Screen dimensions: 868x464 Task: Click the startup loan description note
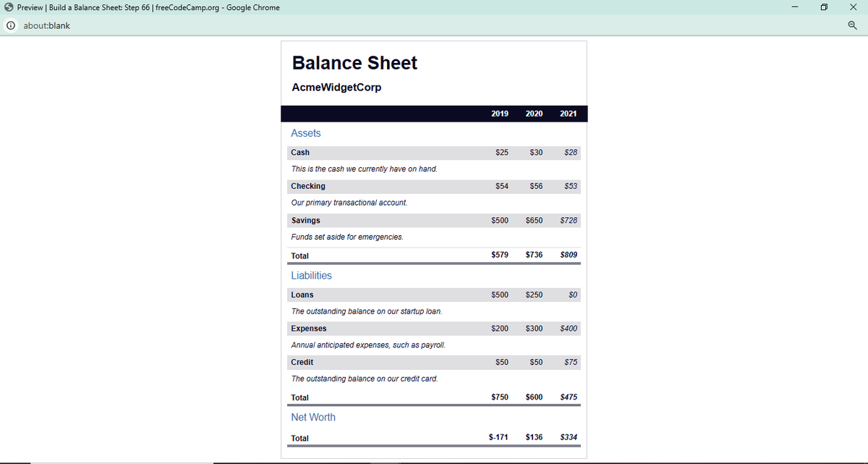367,312
